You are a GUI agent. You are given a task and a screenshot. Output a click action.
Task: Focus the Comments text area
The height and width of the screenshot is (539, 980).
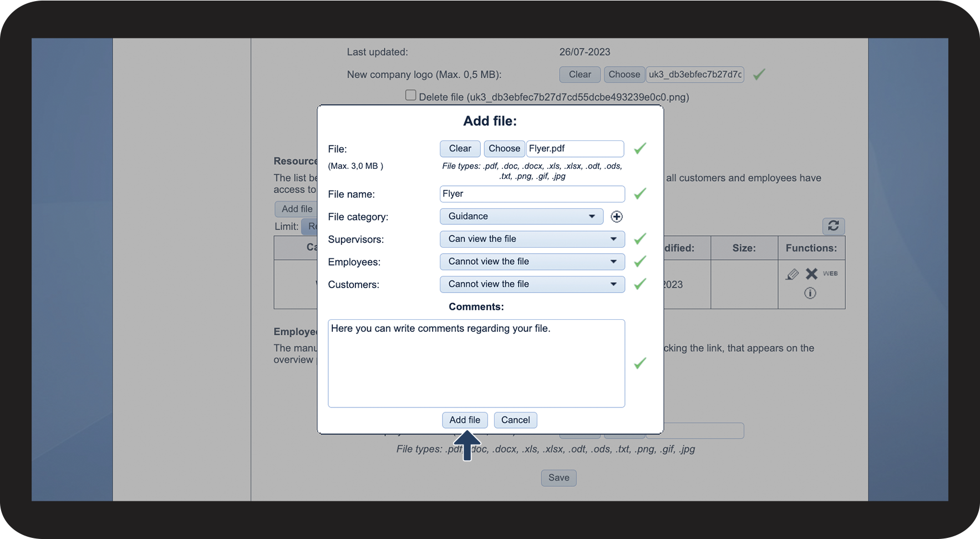point(476,363)
